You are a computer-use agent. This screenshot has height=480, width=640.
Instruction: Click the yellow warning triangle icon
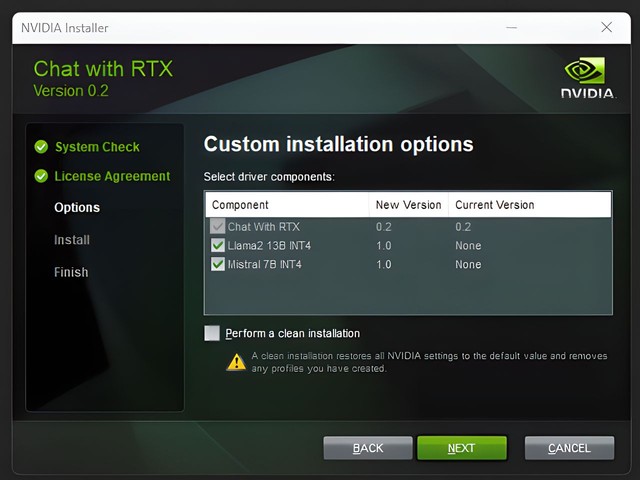(236, 362)
